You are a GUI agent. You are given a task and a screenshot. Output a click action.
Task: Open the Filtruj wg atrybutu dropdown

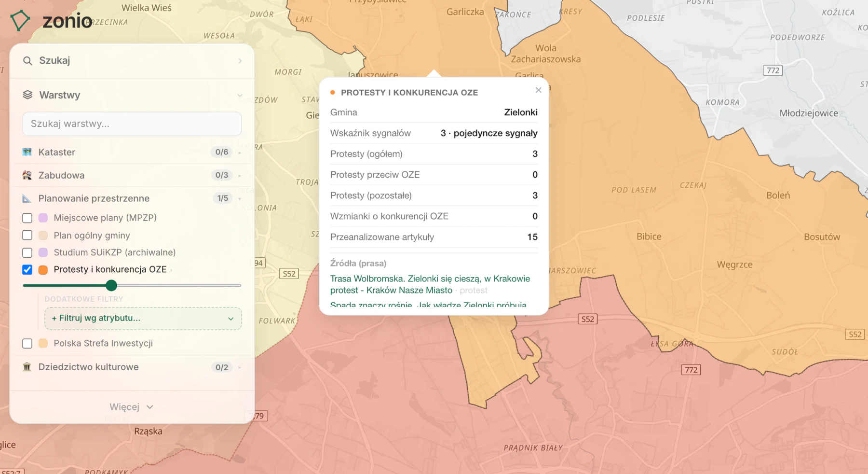tap(143, 319)
